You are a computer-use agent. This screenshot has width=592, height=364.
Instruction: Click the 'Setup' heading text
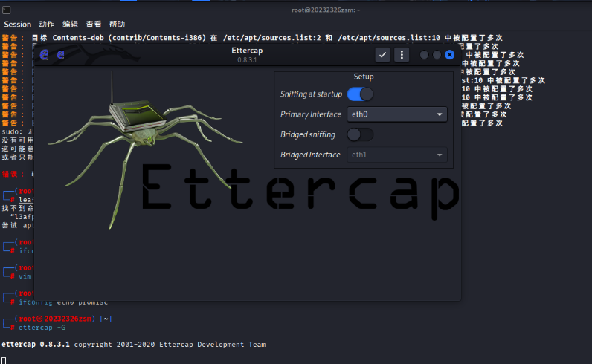pyautogui.click(x=364, y=77)
